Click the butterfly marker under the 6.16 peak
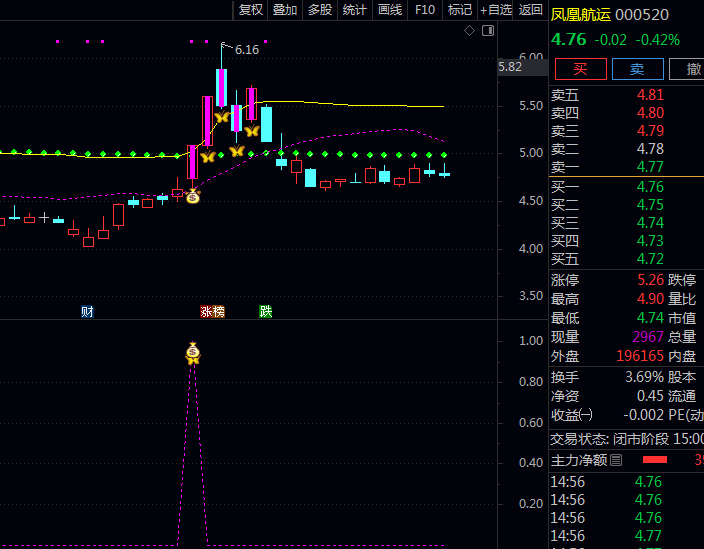The width and height of the screenshot is (704, 549). [x=222, y=117]
